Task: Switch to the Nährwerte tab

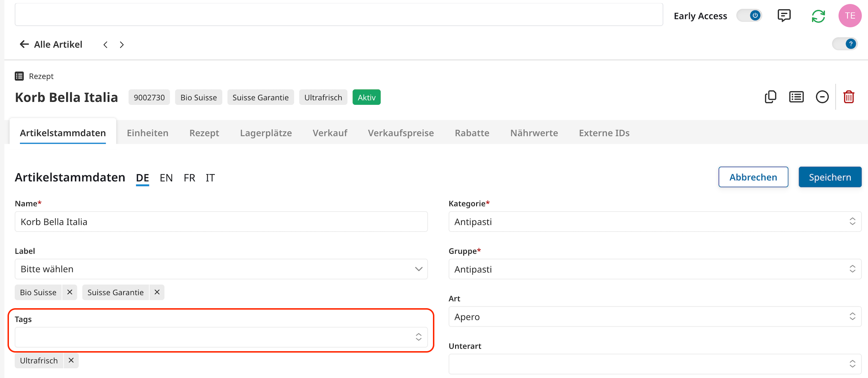Action: pyautogui.click(x=534, y=133)
